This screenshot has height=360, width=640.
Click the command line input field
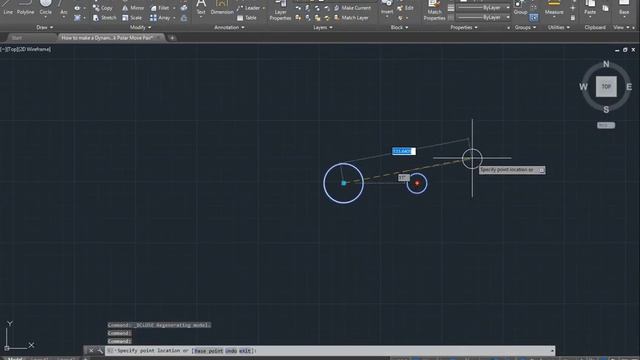point(330,351)
